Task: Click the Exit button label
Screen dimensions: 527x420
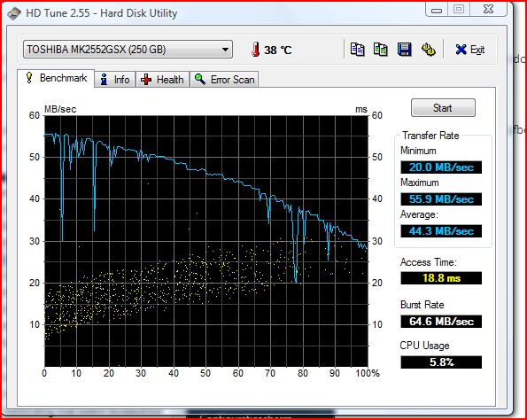Action: (477, 50)
